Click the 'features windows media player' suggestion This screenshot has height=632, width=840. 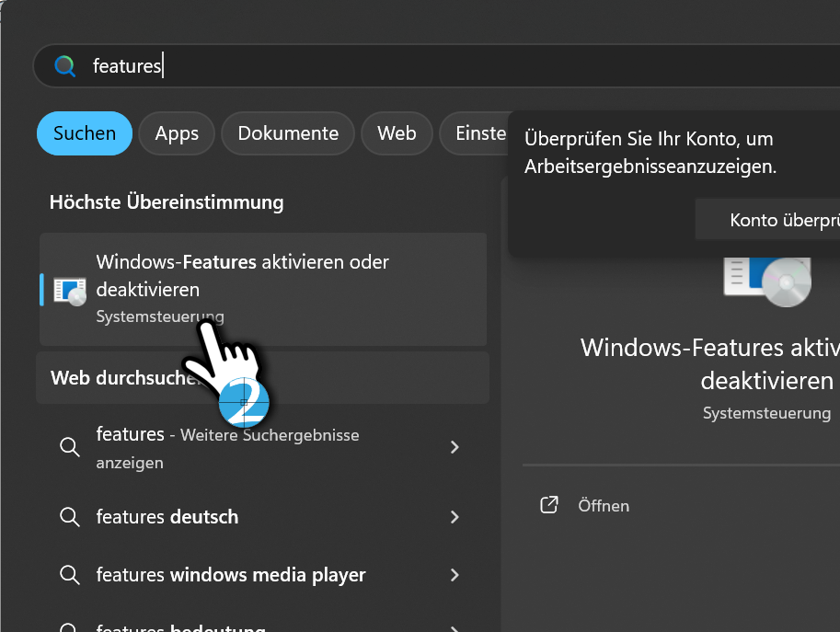263,575
